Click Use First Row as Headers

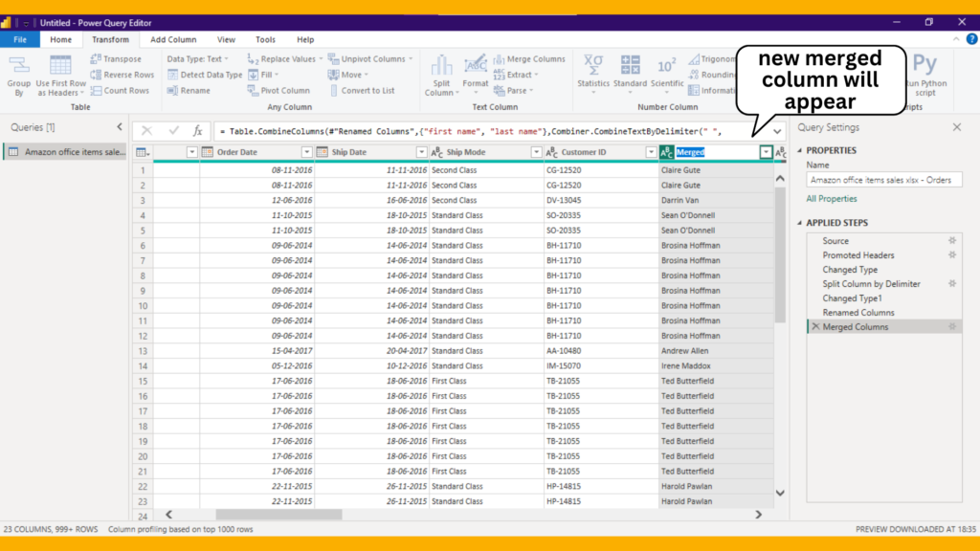(x=60, y=77)
